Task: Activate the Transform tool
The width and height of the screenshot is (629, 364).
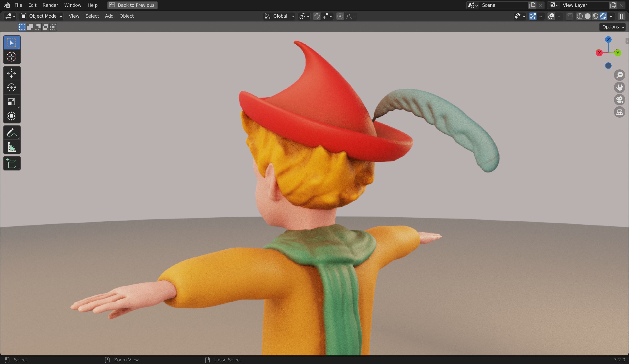Action: (12, 116)
